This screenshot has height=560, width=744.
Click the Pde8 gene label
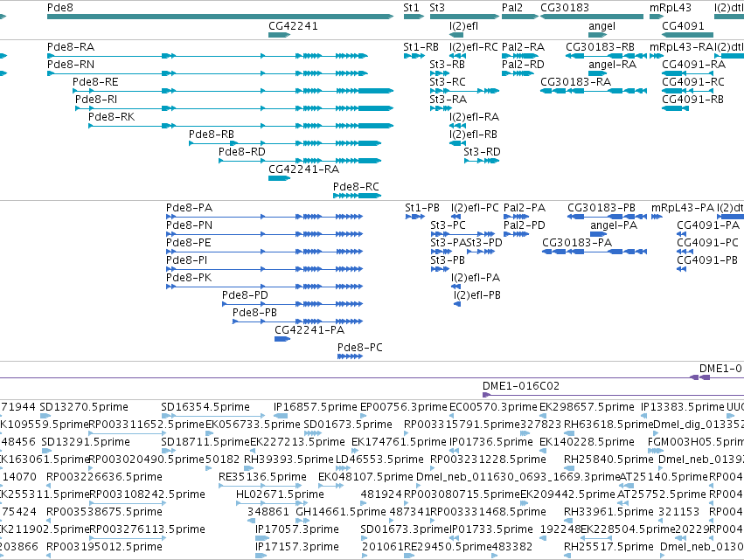click(60, 8)
